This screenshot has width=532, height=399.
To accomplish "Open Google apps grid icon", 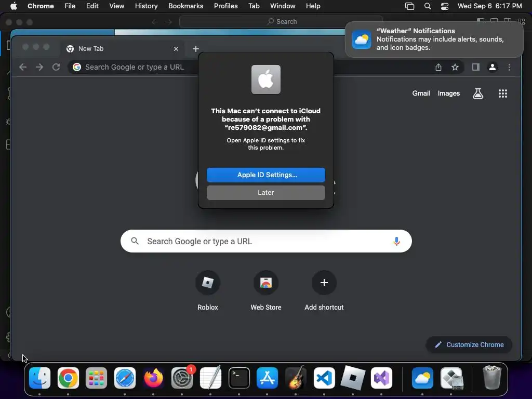I will (502, 94).
